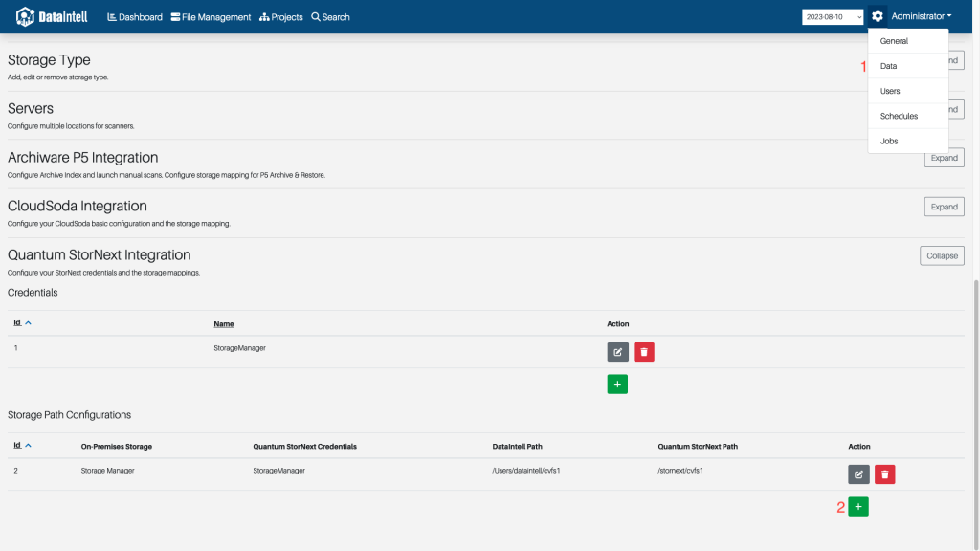Click the DataIntell logo
980x551 pixels.
pos(52,17)
